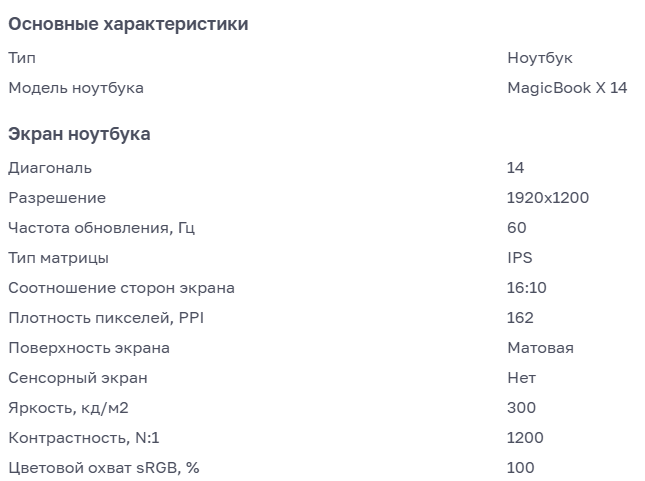
Task: Click the Цветовой охват sRGB, % label
Action: pos(104,468)
